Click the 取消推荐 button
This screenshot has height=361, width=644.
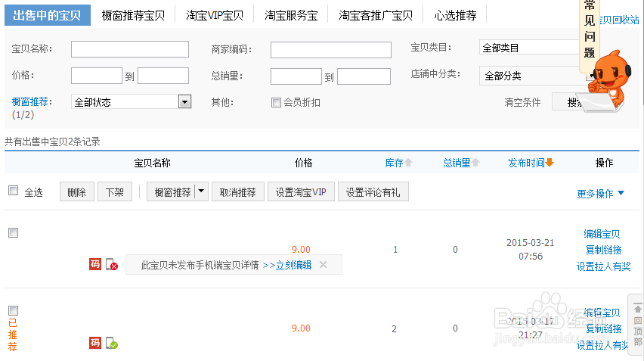(238, 191)
